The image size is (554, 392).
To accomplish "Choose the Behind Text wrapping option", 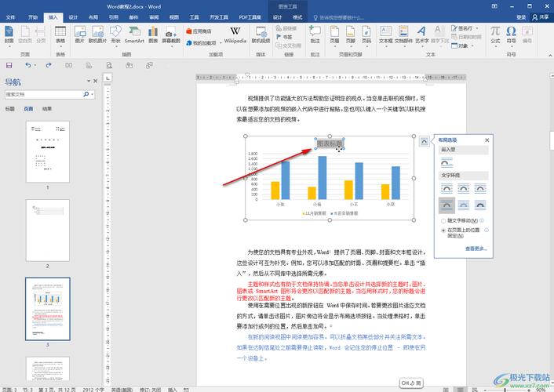I will (x=464, y=205).
